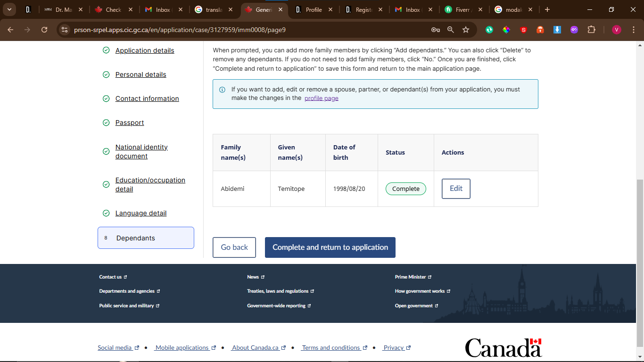Close the Check tab
The height and width of the screenshot is (362, 644).
[131, 9]
